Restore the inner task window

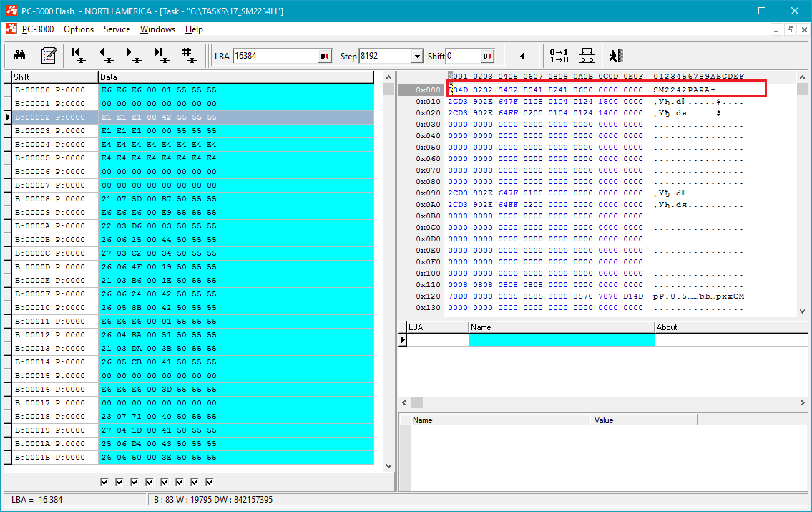click(x=791, y=29)
